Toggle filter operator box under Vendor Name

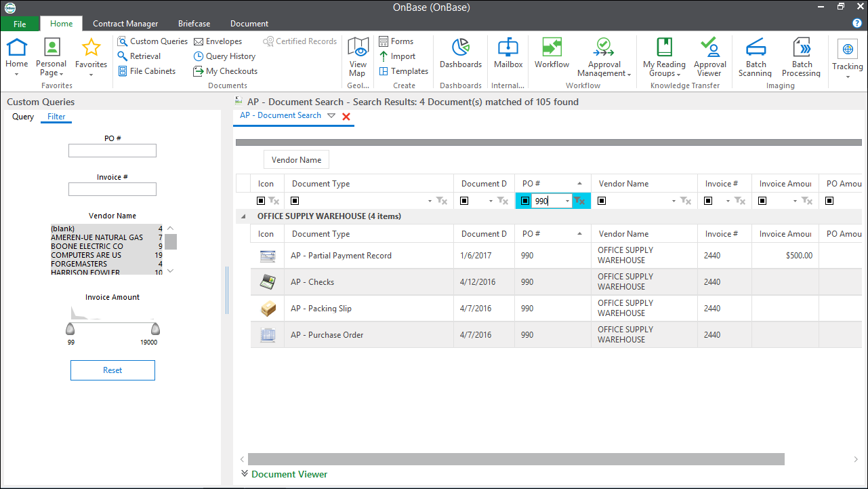tap(602, 201)
